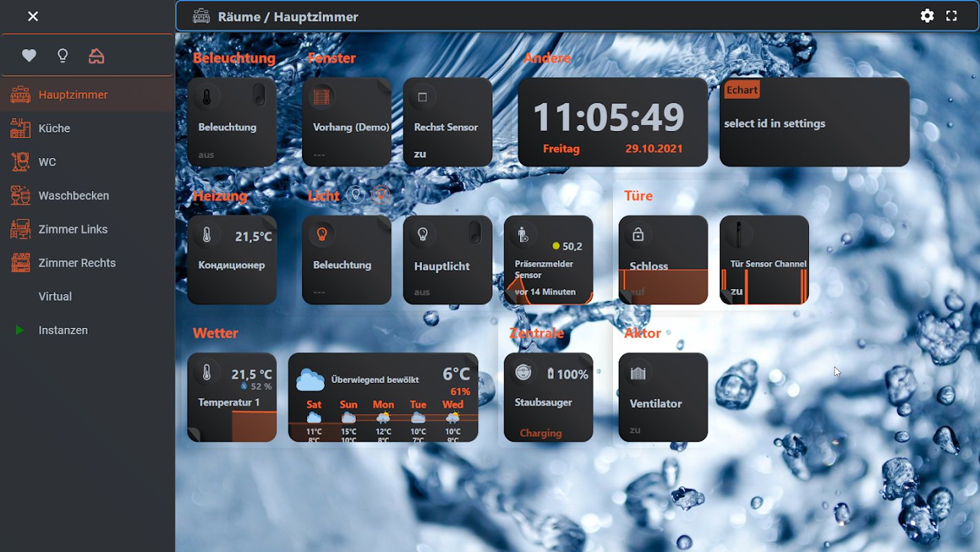Click the clock tile showing 11:05:49
This screenshot has width=980, height=552.
coord(612,122)
